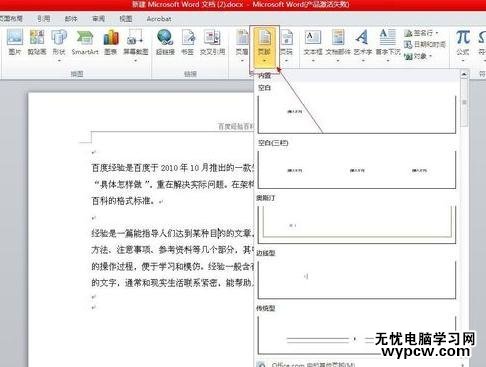Image resolution: width=486 pixels, height=367 pixels.
Task: Choose the 传统型 footer style
Action: point(357,334)
